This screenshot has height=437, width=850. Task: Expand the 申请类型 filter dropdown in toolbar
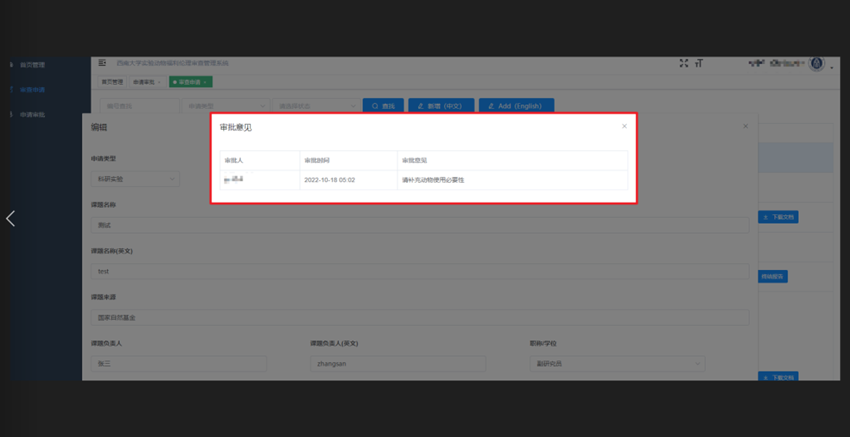[226, 106]
